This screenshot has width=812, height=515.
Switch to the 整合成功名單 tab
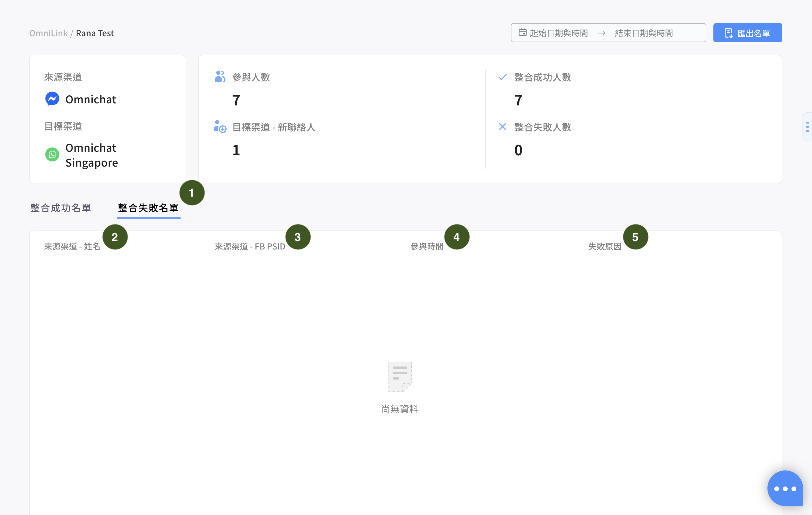click(x=61, y=208)
